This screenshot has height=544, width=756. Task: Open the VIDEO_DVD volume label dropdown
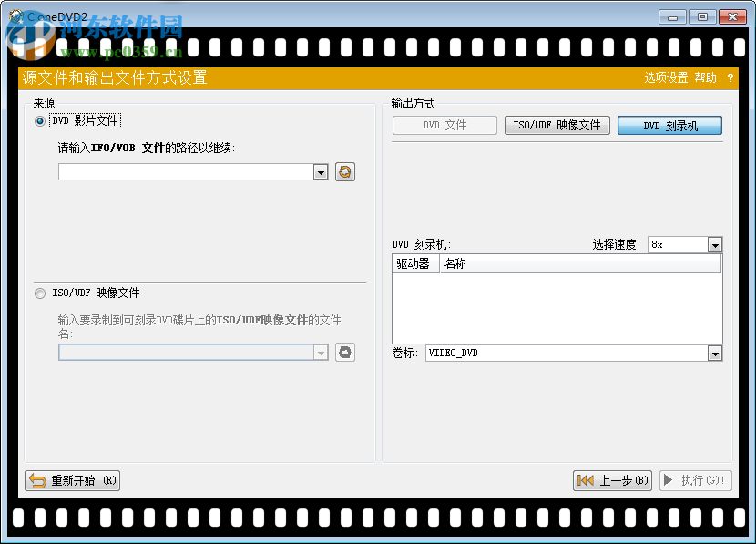(x=716, y=353)
